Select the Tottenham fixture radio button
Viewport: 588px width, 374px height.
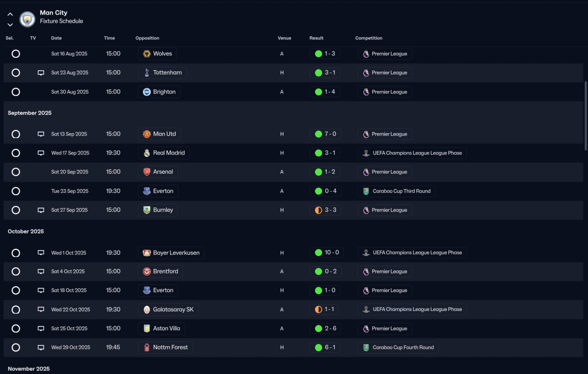(16, 73)
